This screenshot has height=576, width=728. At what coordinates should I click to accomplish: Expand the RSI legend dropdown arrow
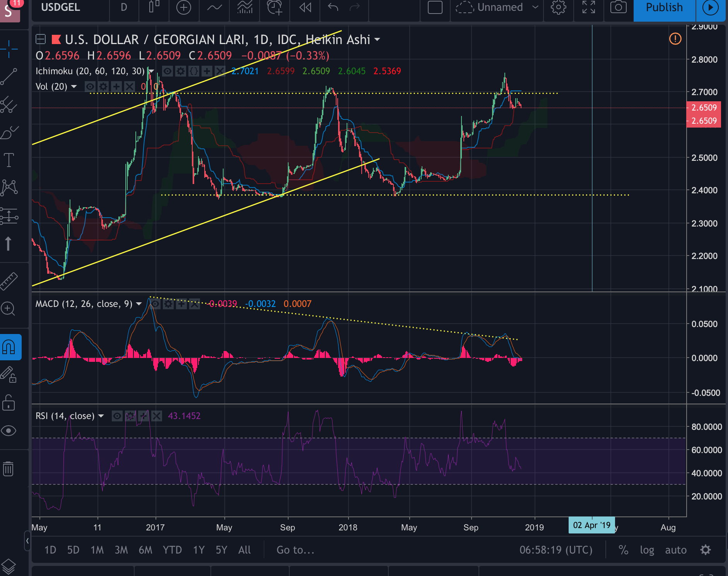pos(101,416)
